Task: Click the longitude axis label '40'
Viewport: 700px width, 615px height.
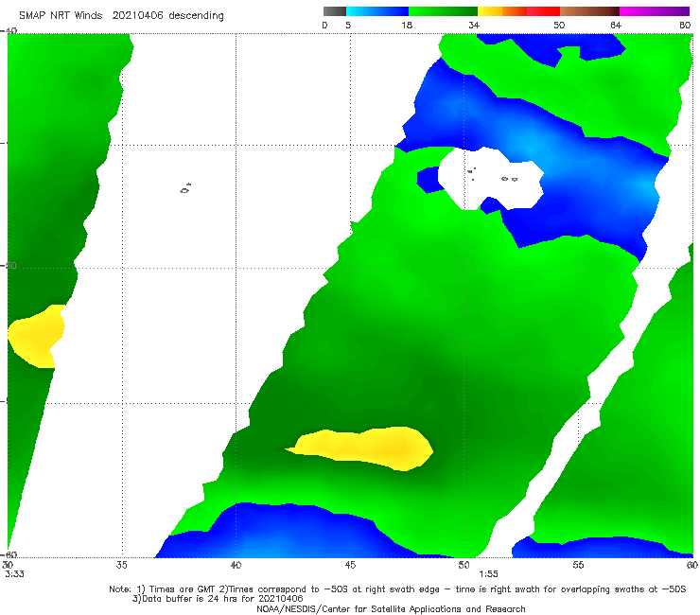Action: tap(236, 565)
